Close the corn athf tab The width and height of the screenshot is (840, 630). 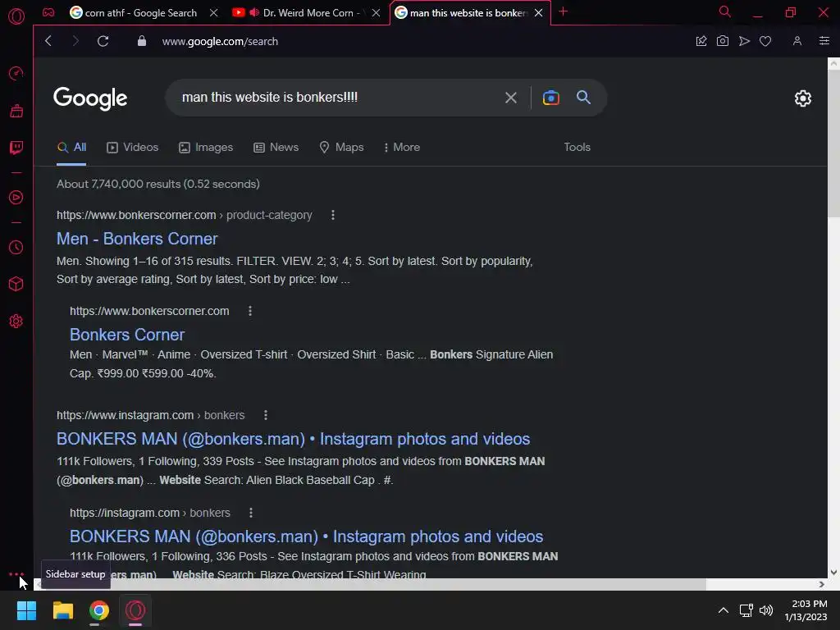coord(214,13)
